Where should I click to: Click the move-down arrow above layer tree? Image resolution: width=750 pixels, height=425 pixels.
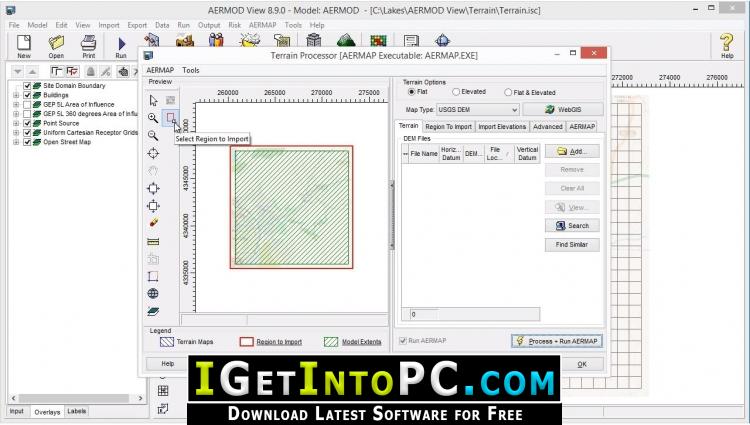tap(18, 72)
